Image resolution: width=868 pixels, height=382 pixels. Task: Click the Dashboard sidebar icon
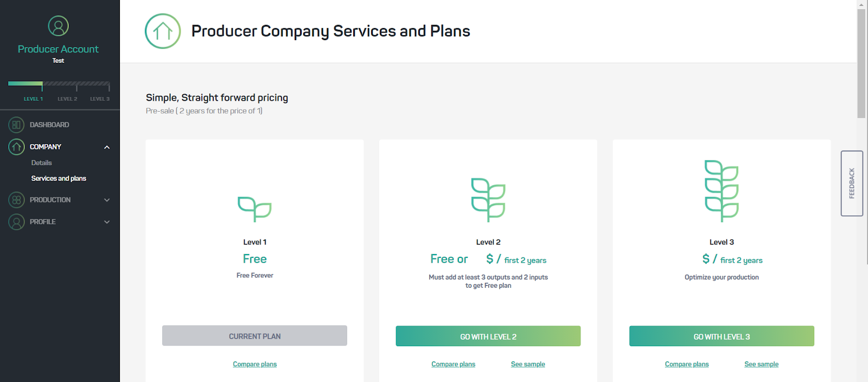tap(16, 125)
